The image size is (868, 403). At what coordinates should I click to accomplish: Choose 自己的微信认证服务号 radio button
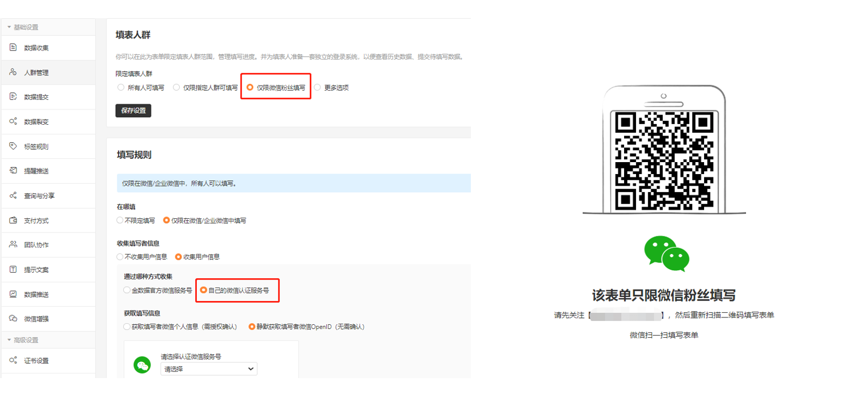(203, 290)
